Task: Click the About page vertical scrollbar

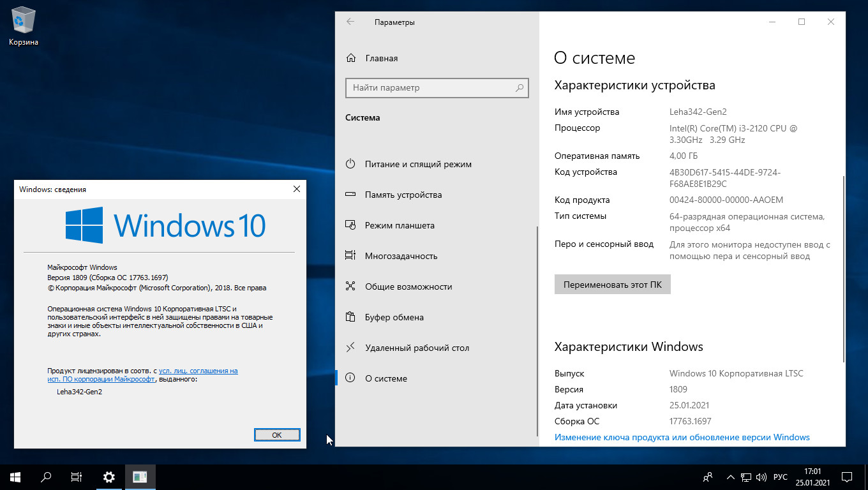Action: 844,268
